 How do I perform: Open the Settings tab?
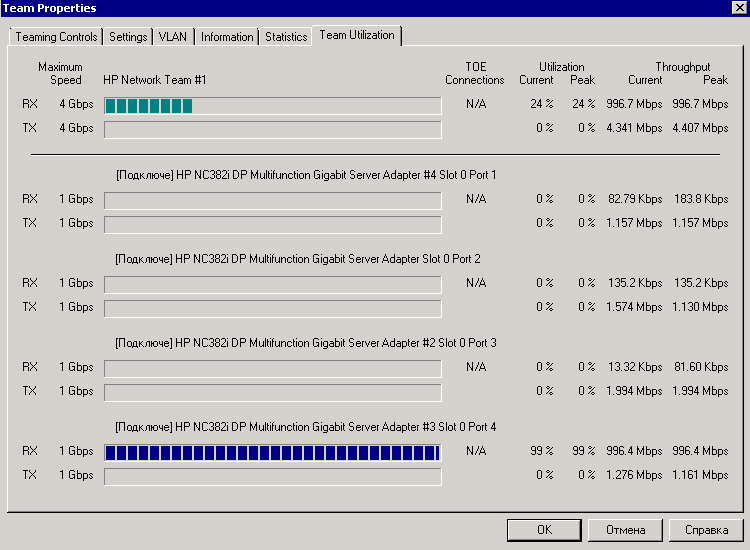click(x=128, y=37)
